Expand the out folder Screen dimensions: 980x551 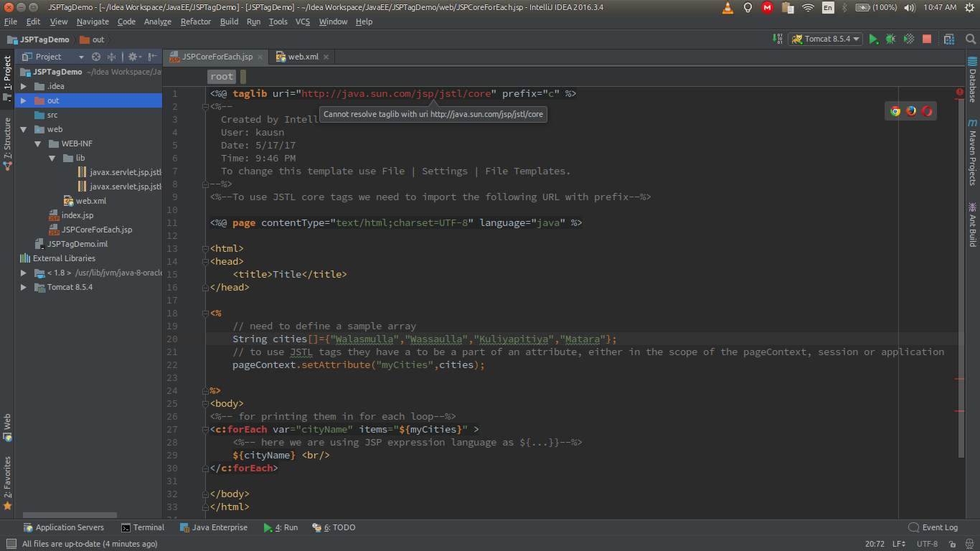coord(24,100)
